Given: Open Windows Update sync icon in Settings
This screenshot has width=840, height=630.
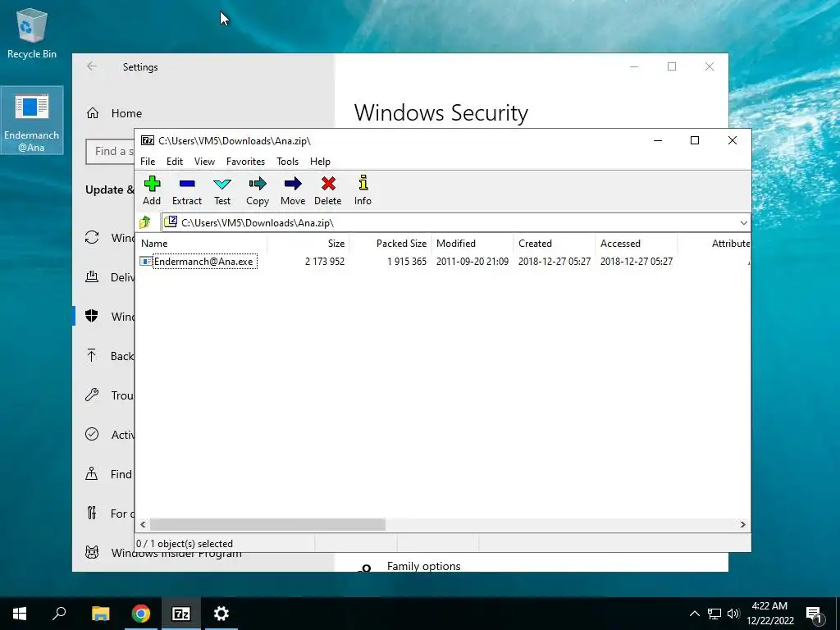Looking at the screenshot, I should [92, 237].
